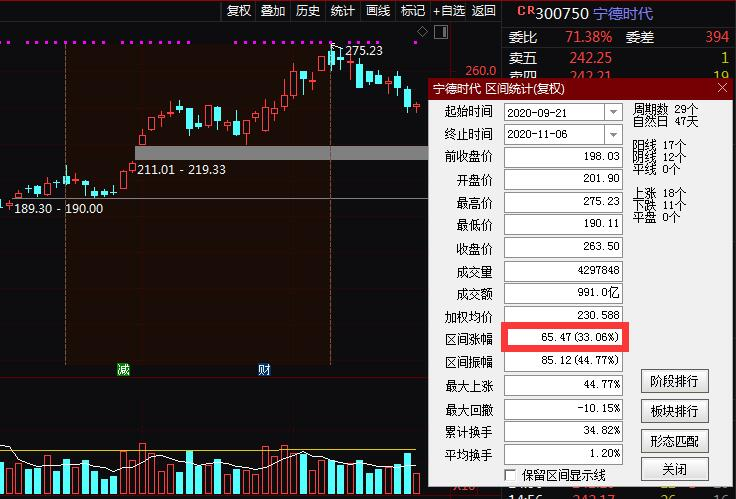Click the 收盘价 value 263.50 field
This screenshot has width=736, height=499.
point(563,247)
